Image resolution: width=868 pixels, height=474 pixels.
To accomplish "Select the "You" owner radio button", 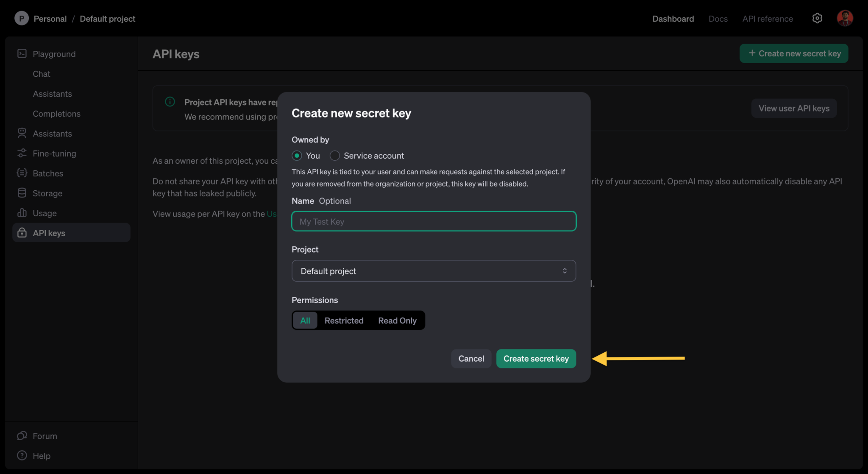I will pos(297,156).
